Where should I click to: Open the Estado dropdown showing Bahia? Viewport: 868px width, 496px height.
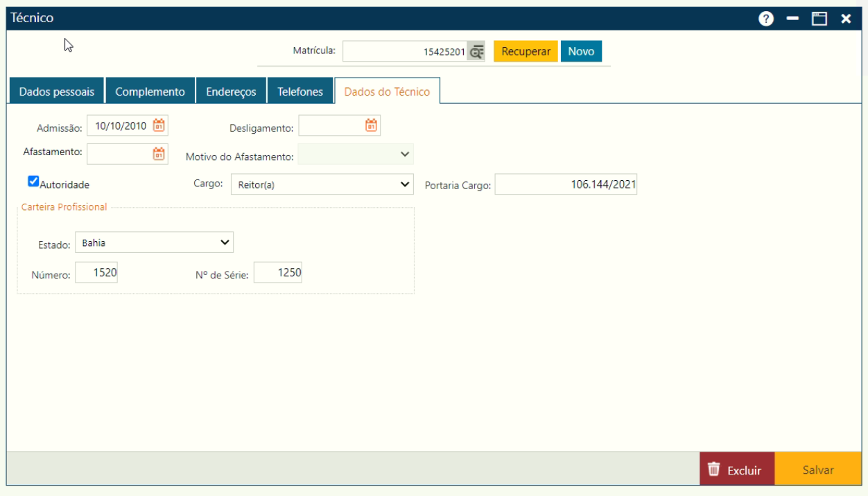coord(224,242)
